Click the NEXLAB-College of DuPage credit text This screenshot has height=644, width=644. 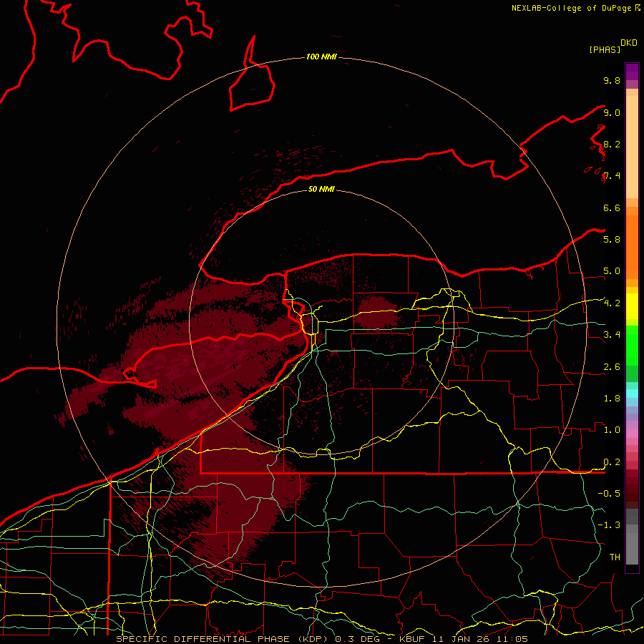pos(571,8)
